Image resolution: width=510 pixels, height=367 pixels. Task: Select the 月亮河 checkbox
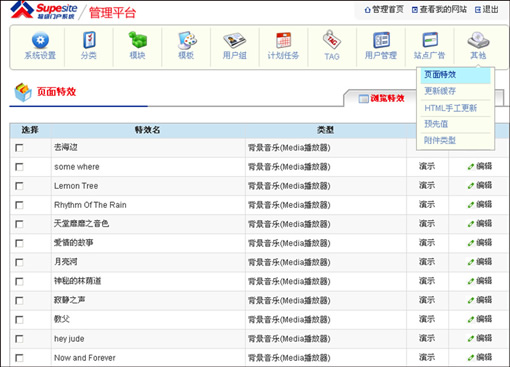tap(19, 262)
